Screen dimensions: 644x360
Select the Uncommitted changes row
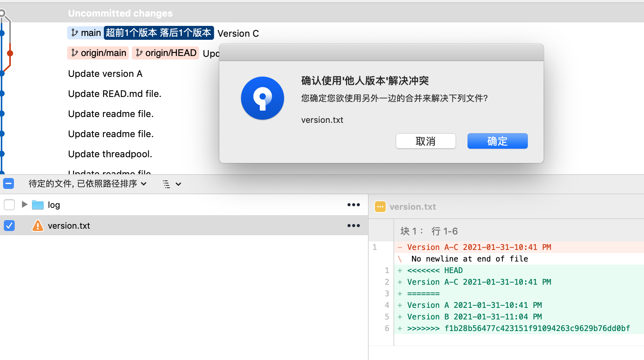click(322, 13)
